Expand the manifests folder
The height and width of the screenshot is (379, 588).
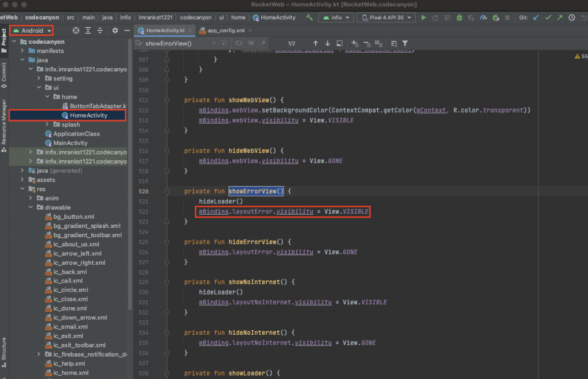(x=22, y=51)
